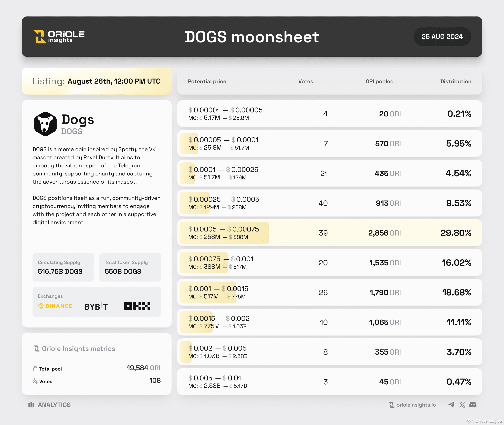Click the OKX exchange logo
The width and height of the screenshot is (504, 425).
click(x=137, y=306)
